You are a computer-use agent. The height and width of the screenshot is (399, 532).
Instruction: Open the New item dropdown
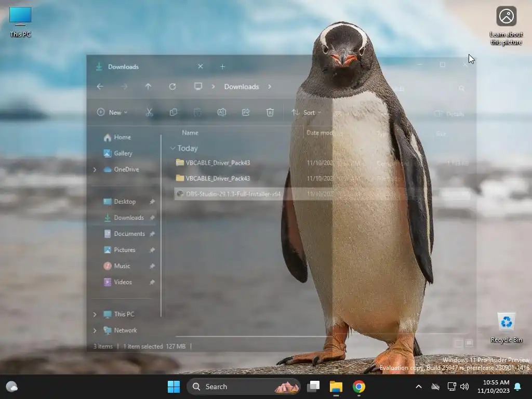pos(112,112)
